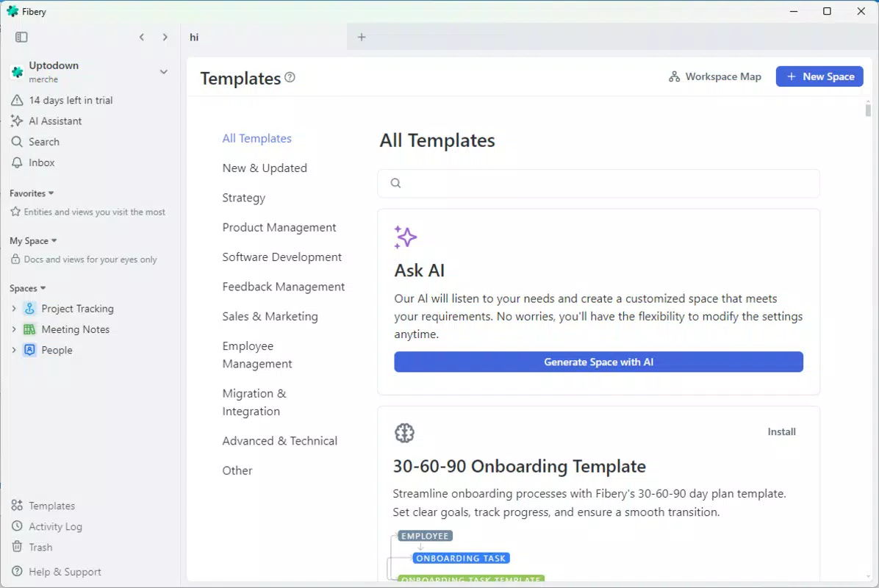Expand the People space arrow
This screenshot has height=588, width=879.
[x=13, y=351]
